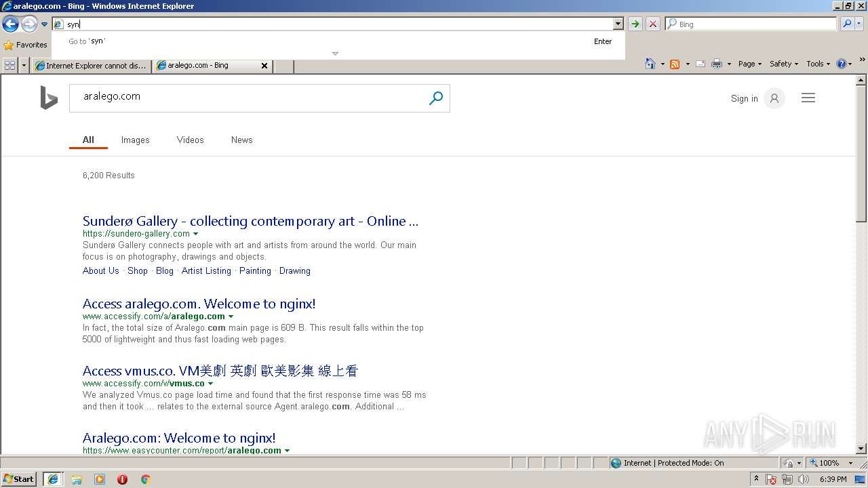Expand the address suggestions chevron

click(x=335, y=54)
